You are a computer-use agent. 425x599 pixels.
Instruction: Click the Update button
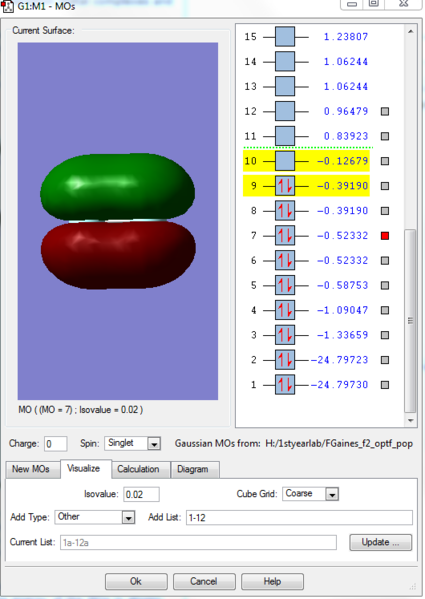click(x=380, y=542)
